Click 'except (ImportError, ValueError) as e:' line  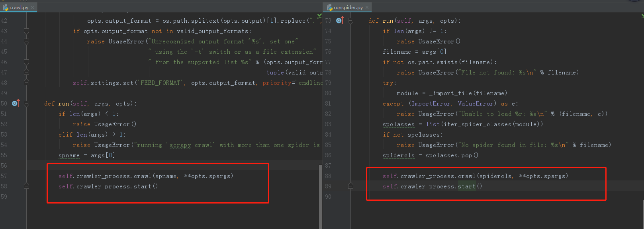click(x=450, y=104)
